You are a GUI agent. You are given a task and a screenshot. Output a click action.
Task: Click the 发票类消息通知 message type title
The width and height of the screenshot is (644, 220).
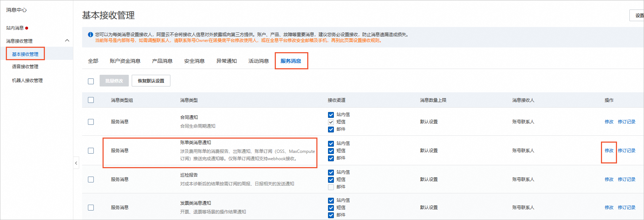pos(196,203)
